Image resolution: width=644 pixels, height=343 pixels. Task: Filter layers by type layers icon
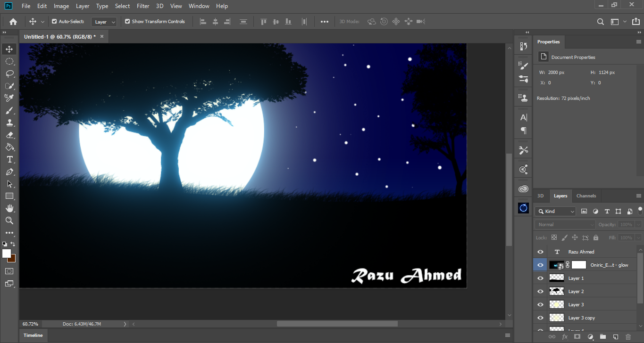click(x=607, y=212)
